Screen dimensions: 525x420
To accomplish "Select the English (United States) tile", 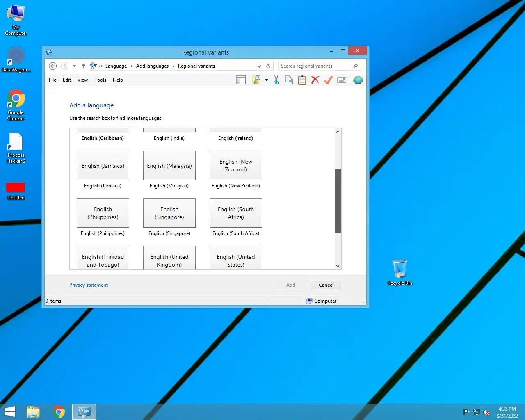I will point(236,258).
